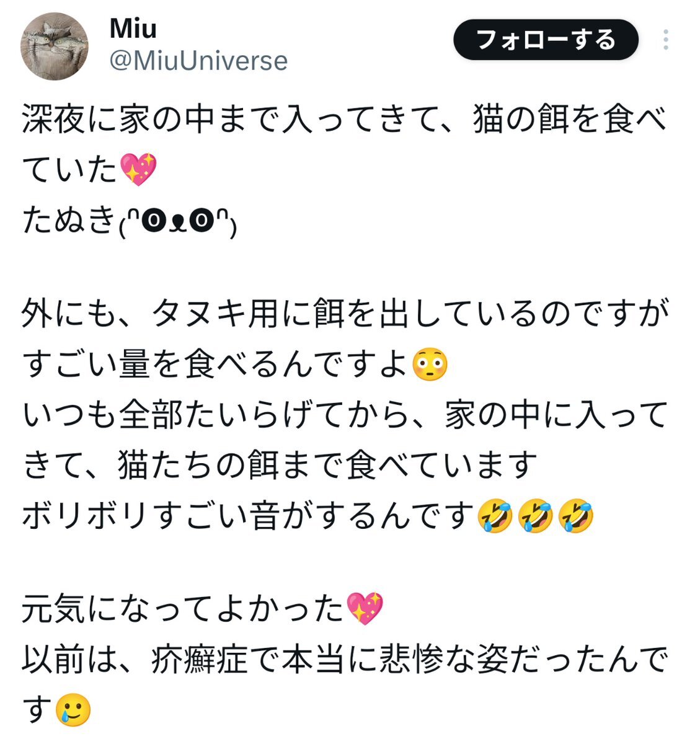Click the teary smiling emoji at the end
Image resolution: width=700 pixels, height=744 pixels.
[73, 710]
